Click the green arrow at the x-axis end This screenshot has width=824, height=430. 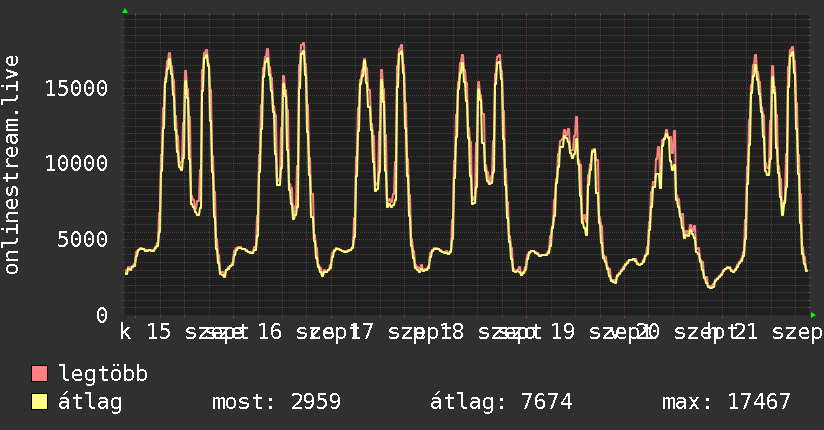click(813, 315)
